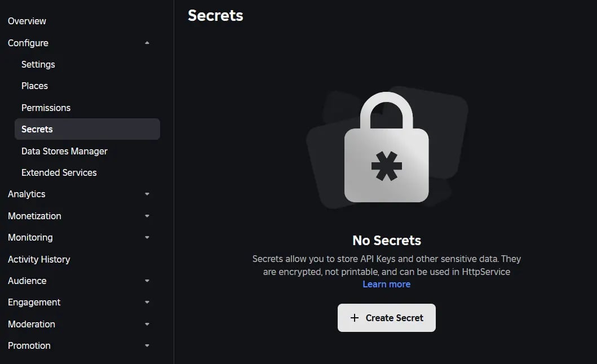Click the plus icon inside Create Secret
This screenshot has width=597, height=364.
pyautogui.click(x=354, y=317)
